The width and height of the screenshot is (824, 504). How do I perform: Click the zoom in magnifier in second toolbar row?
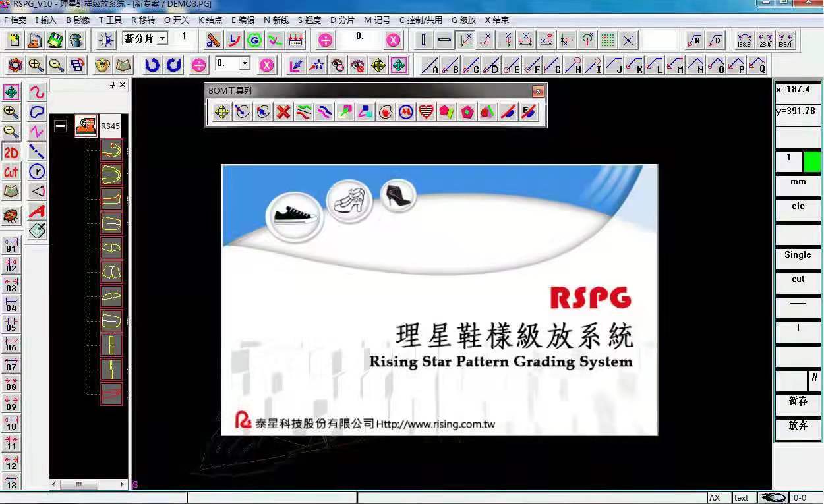[36, 65]
